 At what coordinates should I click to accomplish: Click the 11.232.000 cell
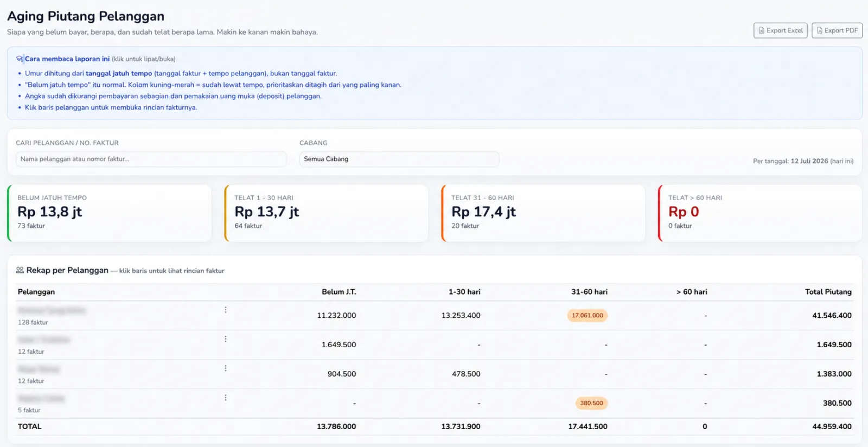click(x=336, y=315)
